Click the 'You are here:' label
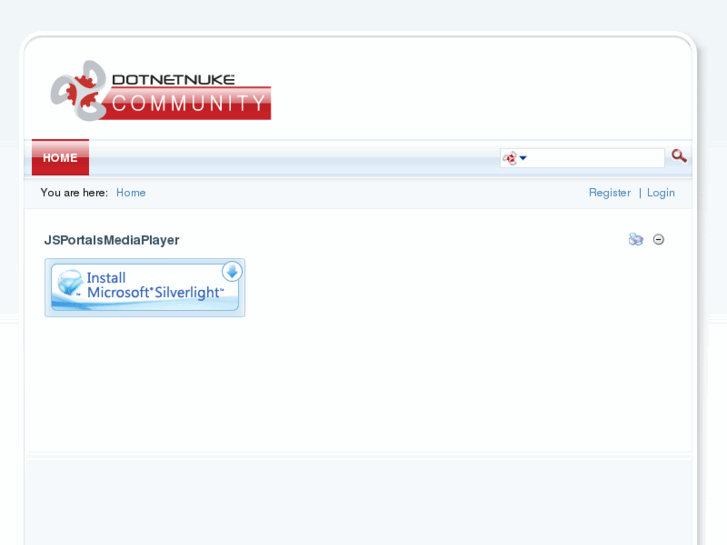The height and width of the screenshot is (545, 727). (74, 192)
